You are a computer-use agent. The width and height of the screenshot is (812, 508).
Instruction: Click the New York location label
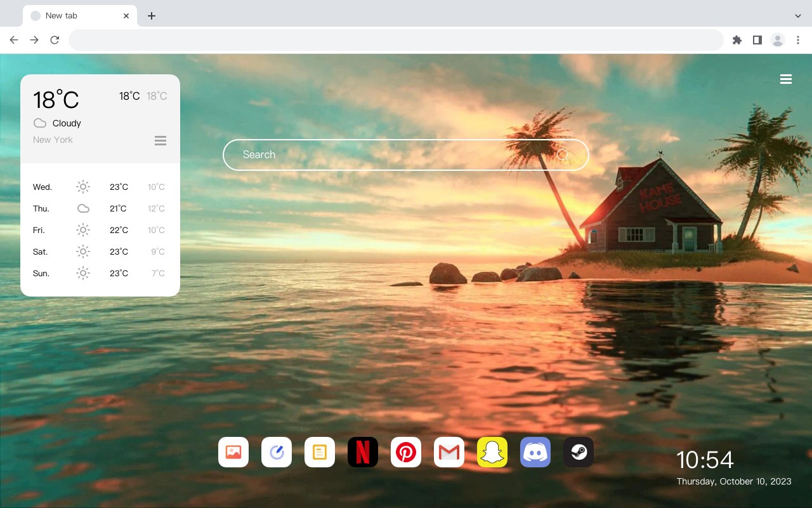(x=53, y=140)
